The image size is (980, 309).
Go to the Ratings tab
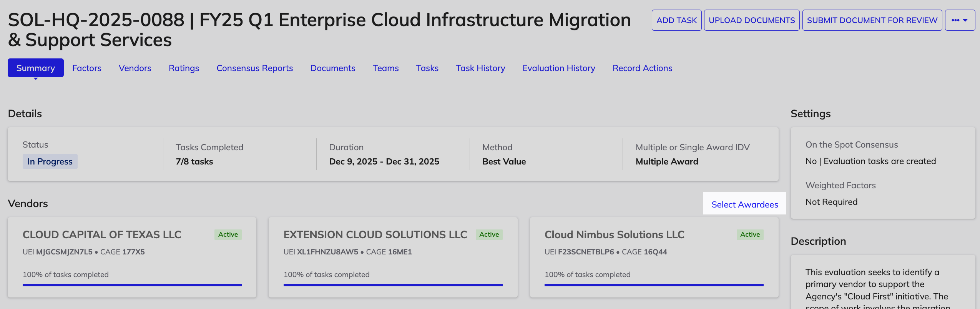184,68
